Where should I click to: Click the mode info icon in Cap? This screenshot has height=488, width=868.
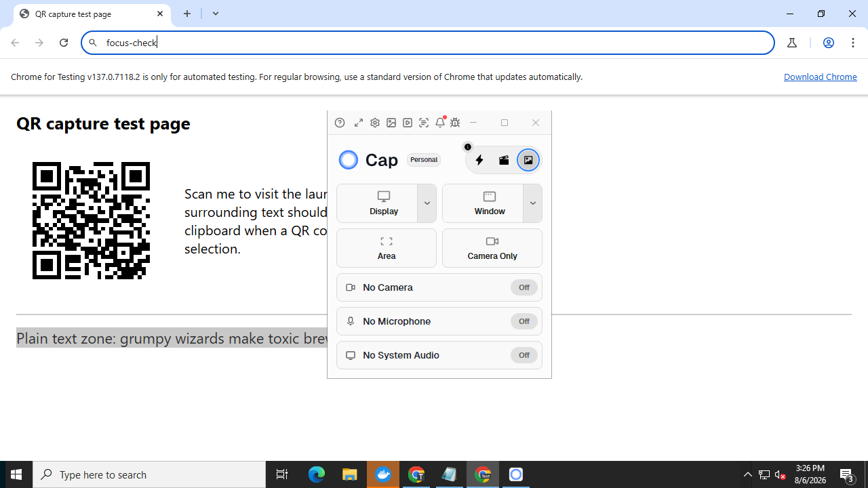click(x=468, y=147)
